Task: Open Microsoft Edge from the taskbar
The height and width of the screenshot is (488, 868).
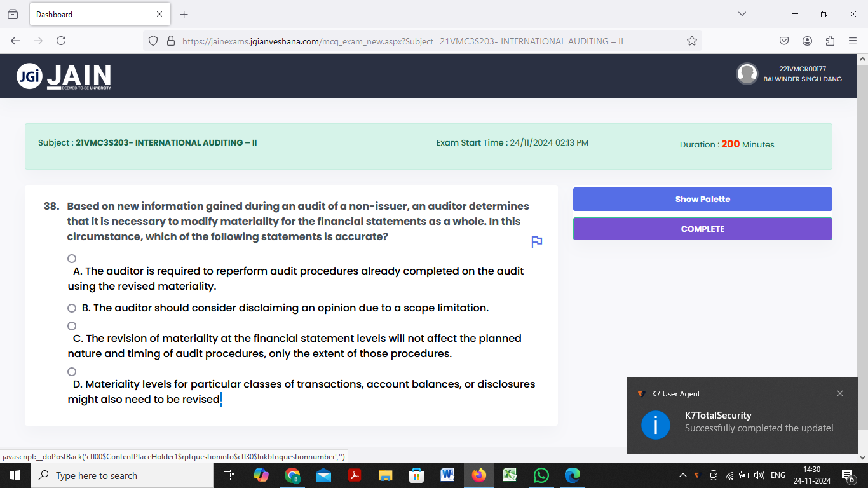Action: tap(573, 475)
